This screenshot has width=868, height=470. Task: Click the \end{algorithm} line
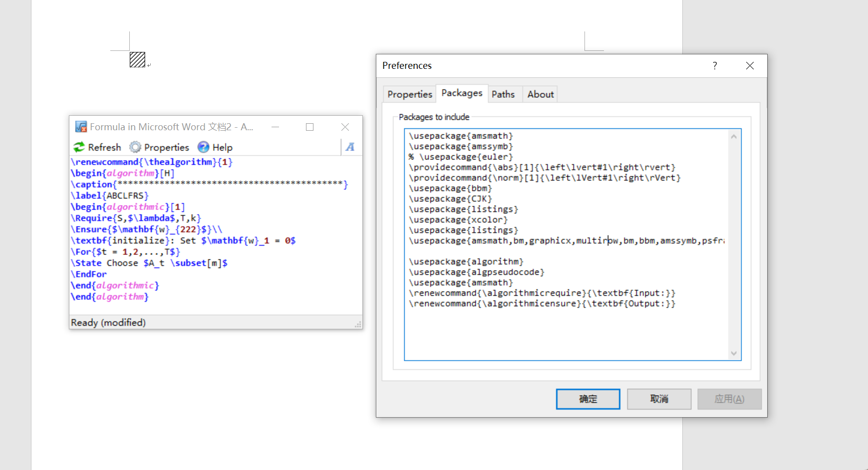[x=110, y=296]
